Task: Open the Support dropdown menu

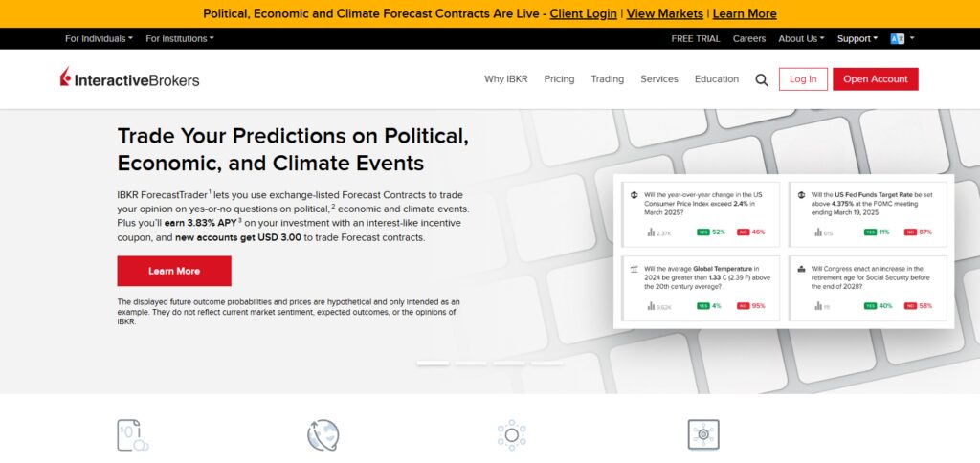Action: tap(857, 38)
